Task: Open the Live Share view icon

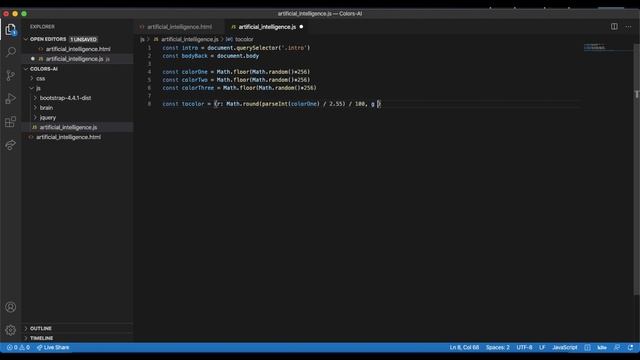Action: click(11, 145)
